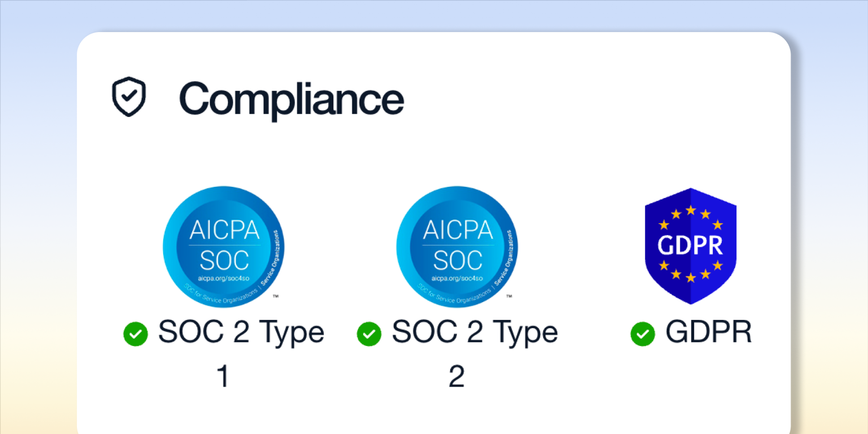Open the SOC 2 Type 2 label
The image size is (868, 434).
pyautogui.click(x=474, y=332)
